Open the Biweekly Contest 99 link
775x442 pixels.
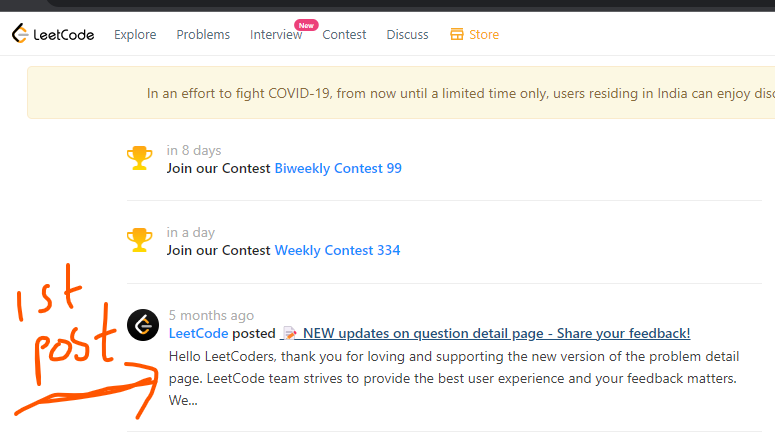(x=338, y=168)
